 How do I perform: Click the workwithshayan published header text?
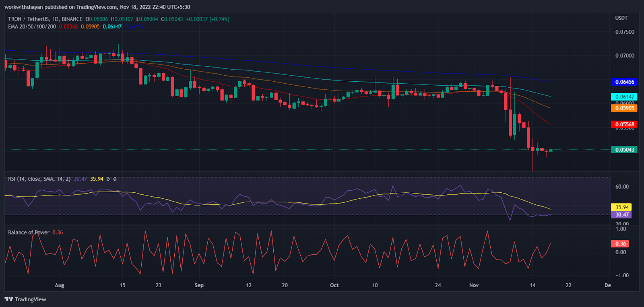point(97,7)
